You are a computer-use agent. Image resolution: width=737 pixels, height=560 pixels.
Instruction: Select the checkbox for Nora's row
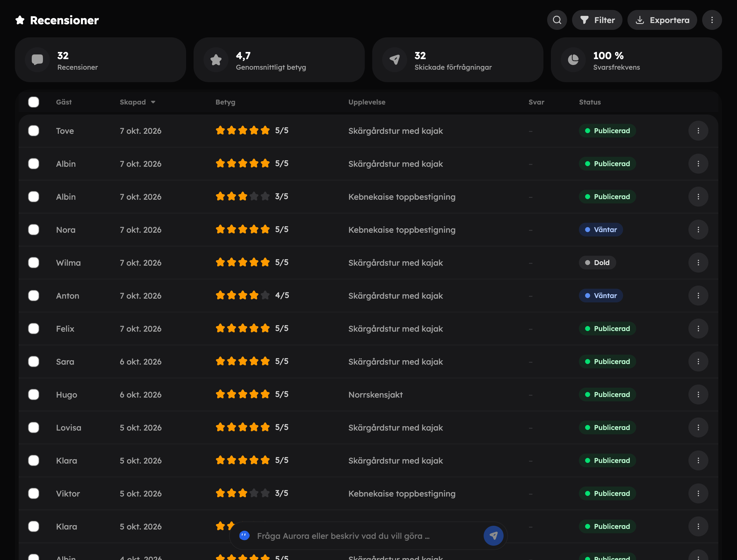pos(34,230)
